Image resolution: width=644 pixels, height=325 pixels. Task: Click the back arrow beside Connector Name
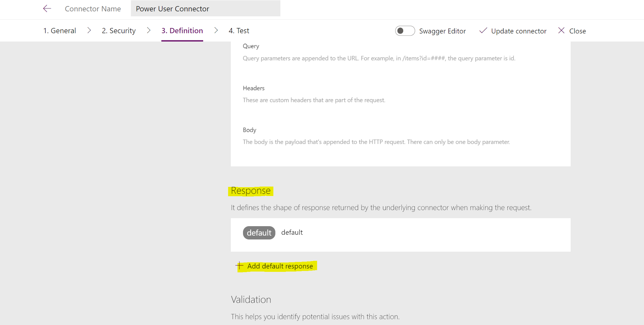click(x=47, y=8)
